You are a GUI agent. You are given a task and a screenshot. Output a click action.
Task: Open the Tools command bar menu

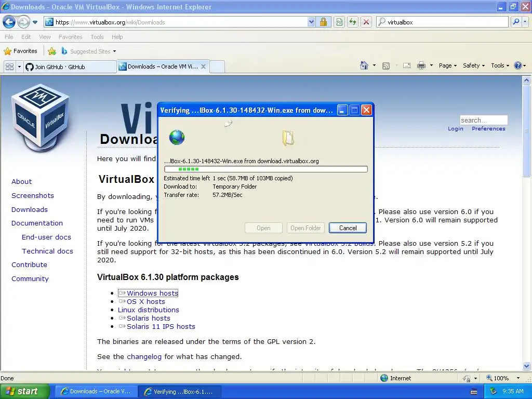500,65
